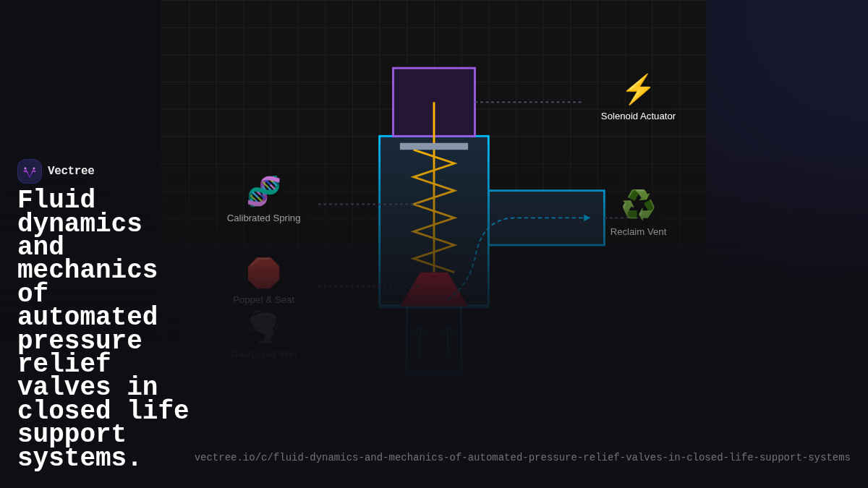Click the DNA helix Calibrated Spring icon
The height and width of the screenshot is (488, 868).
tap(263, 192)
